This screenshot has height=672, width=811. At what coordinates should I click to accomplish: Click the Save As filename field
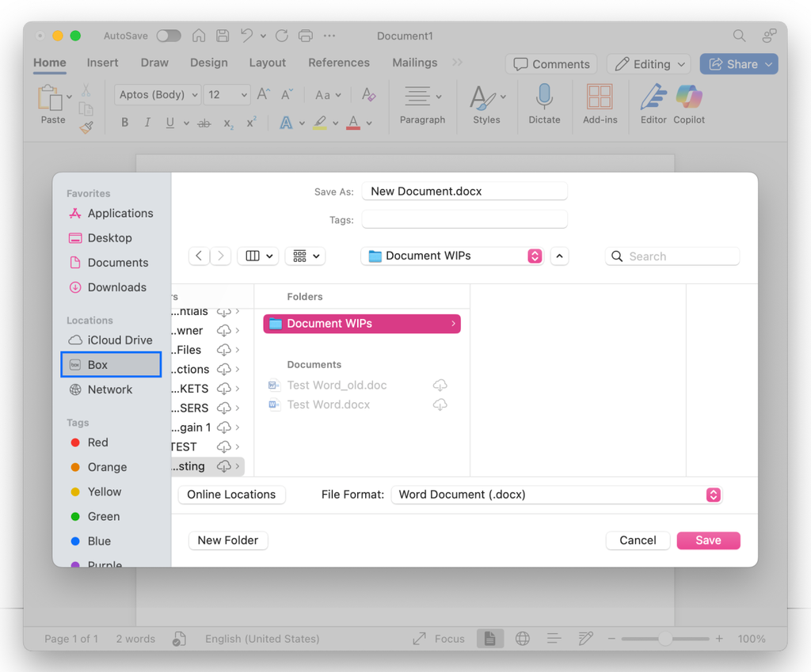click(x=464, y=191)
